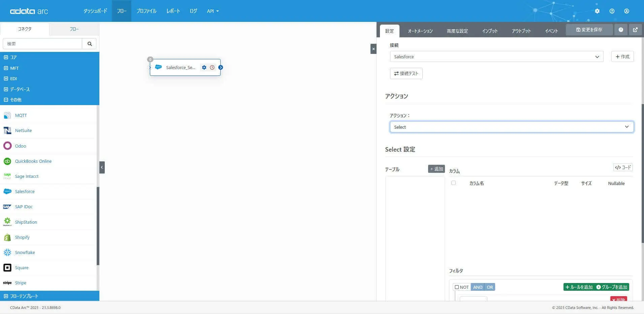Open the フロー navigation item
The height and width of the screenshot is (314, 644).
[x=122, y=11]
